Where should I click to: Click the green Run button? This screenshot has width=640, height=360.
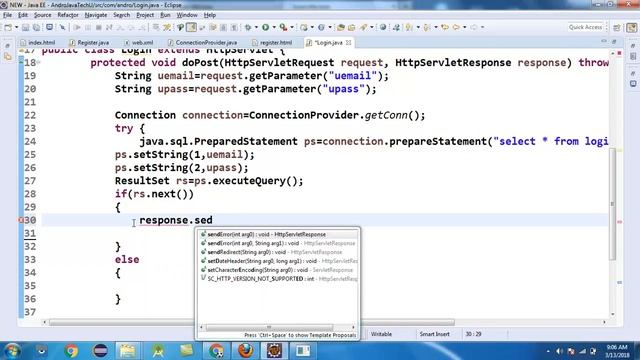tap(266, 27)
